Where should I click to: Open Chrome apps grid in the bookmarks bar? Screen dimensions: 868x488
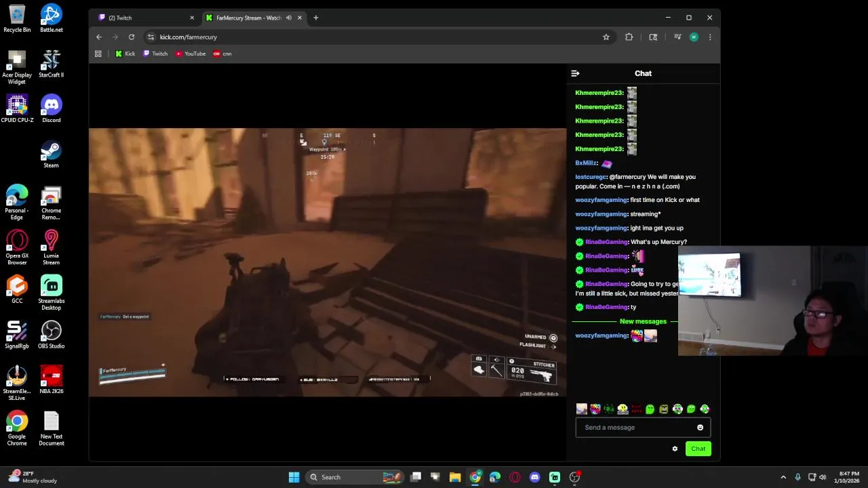[x=98, y=54]
